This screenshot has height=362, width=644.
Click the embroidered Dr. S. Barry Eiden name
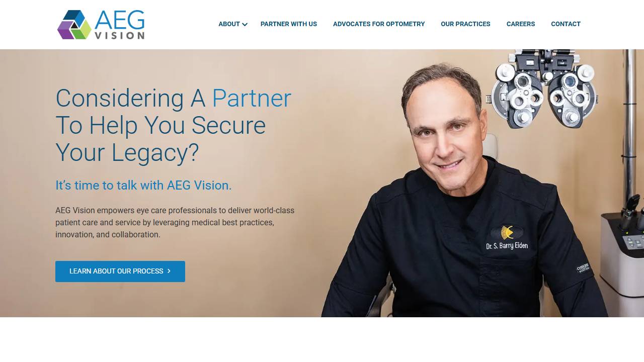pyautogui.click(x=507, y=246)
